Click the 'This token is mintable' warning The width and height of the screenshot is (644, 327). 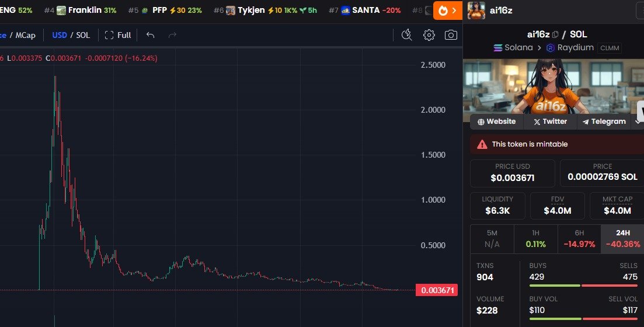(x=557, y=144)
